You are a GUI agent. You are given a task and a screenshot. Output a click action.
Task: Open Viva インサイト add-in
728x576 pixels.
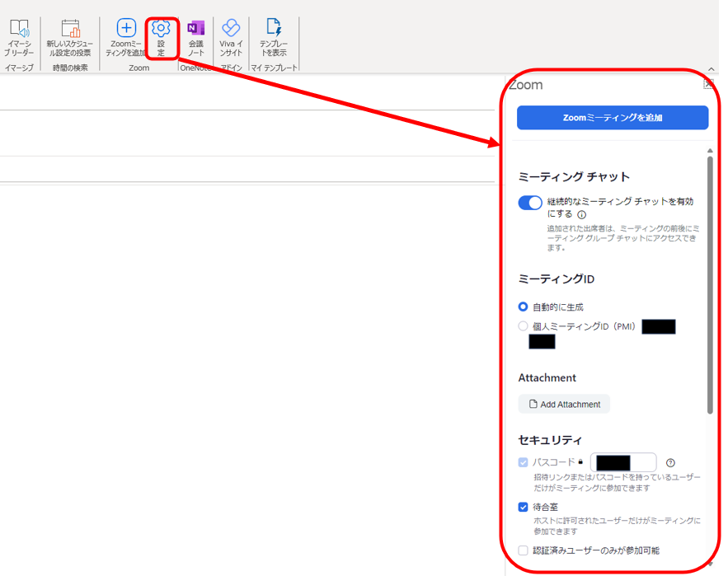pos(231,38)
